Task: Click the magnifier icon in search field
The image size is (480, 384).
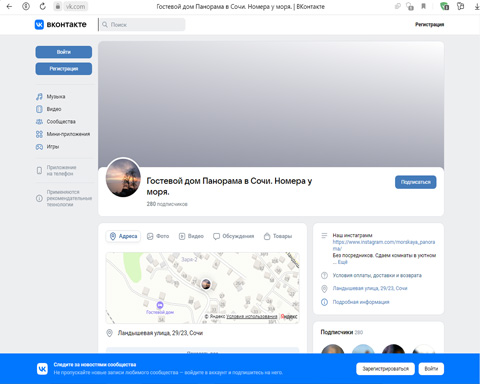Action: 105,25
